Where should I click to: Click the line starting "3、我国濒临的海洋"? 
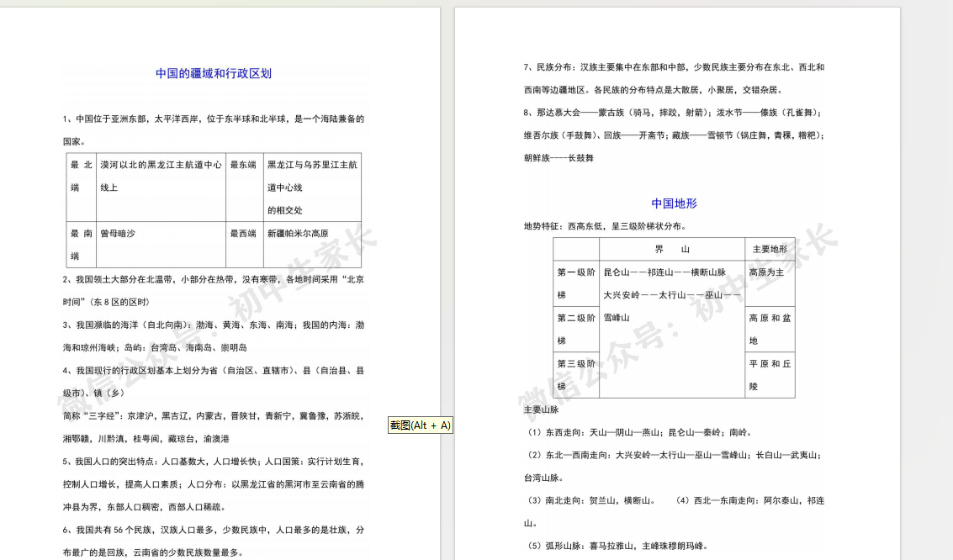(x=214, y=325)
